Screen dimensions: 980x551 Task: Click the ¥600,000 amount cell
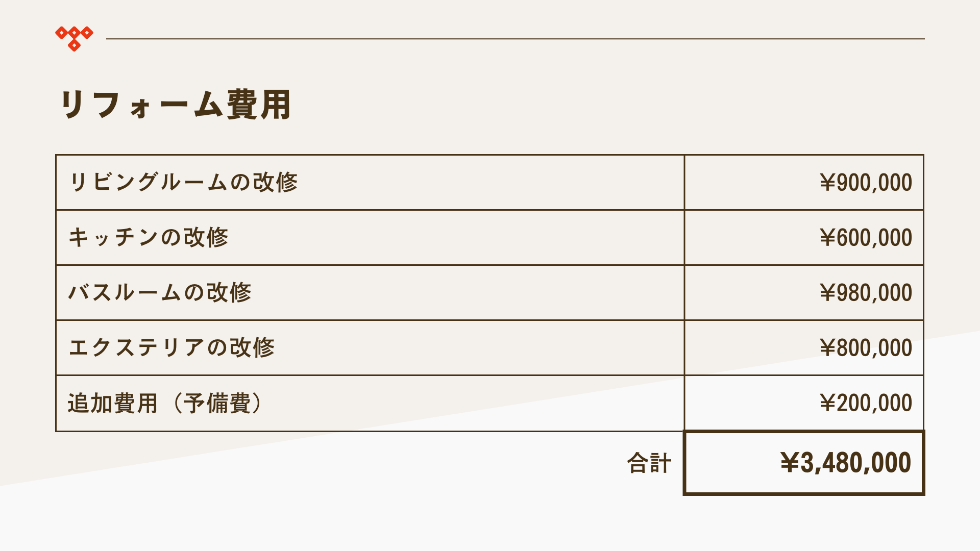tap(804, 237)
